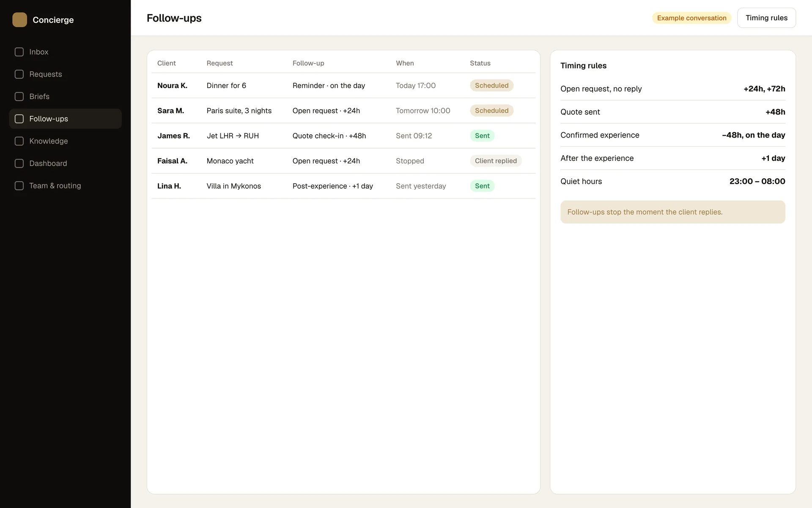This screenshot has height=508, width=812.
Task: Click the Client replied status badge
Action: tap(496, 161)
